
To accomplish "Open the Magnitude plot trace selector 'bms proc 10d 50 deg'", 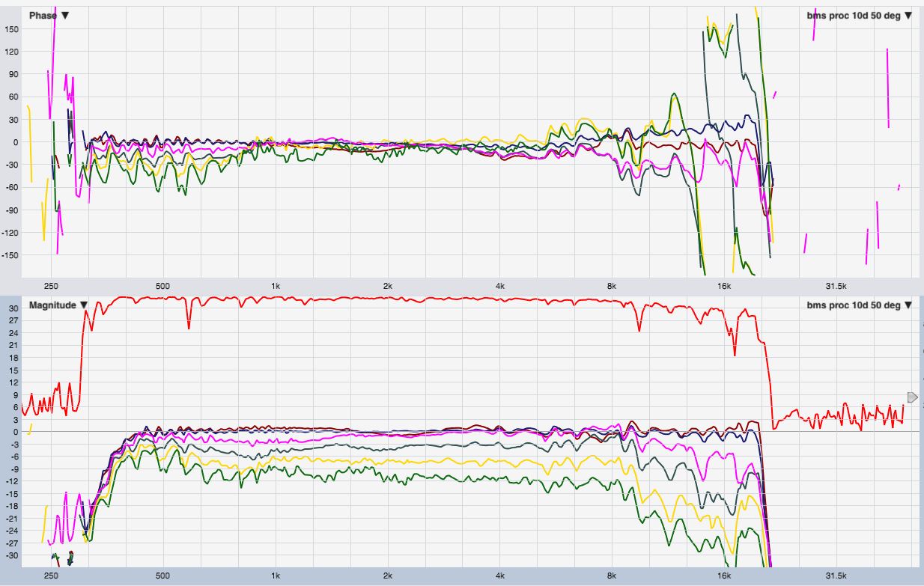I will click(860, 305).
